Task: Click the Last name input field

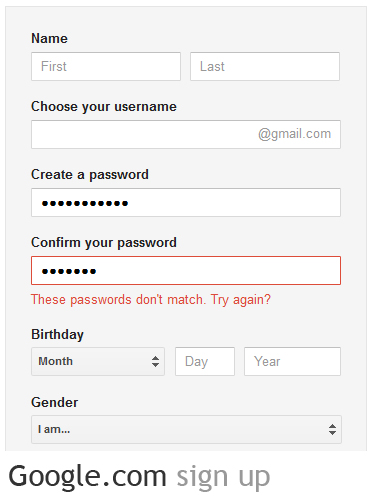Action: 265,66
